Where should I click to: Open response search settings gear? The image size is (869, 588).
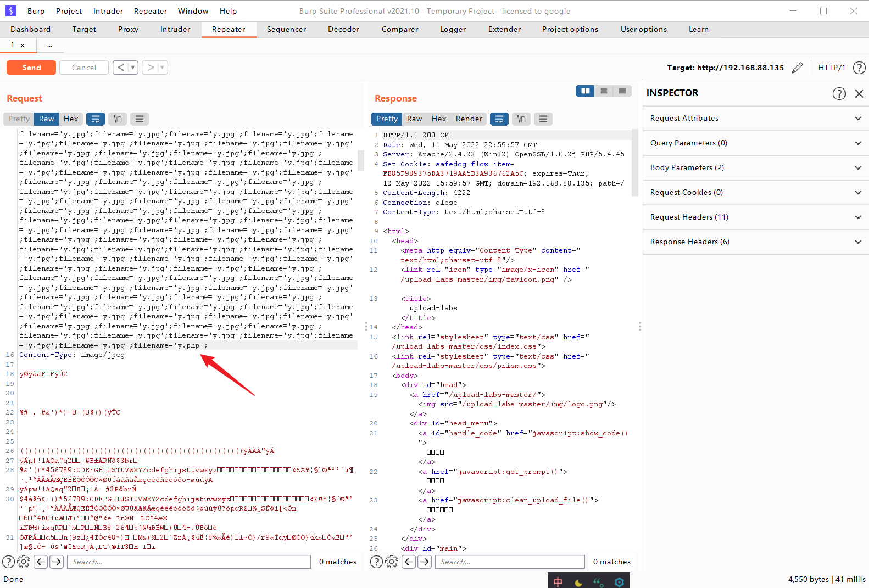point(392,561)
